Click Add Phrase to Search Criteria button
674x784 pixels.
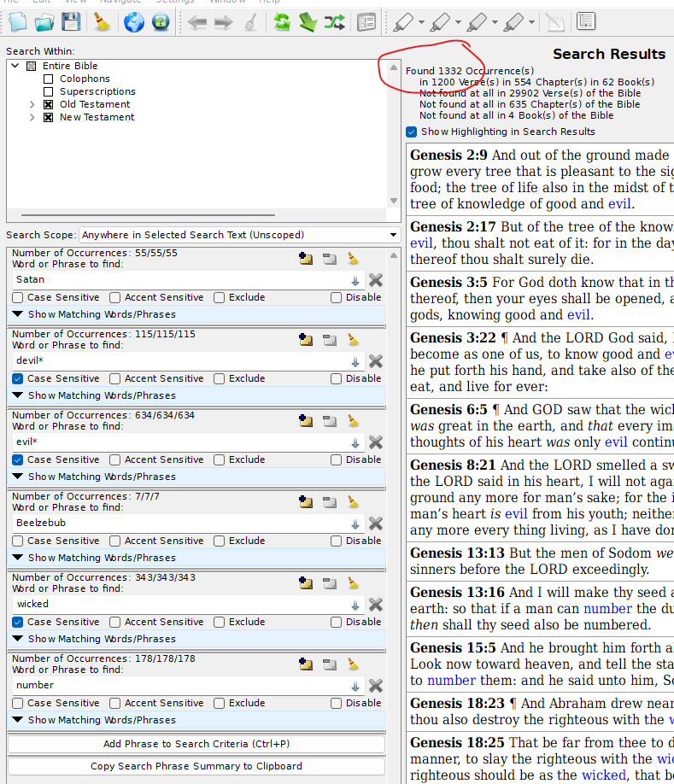[196, 744]
